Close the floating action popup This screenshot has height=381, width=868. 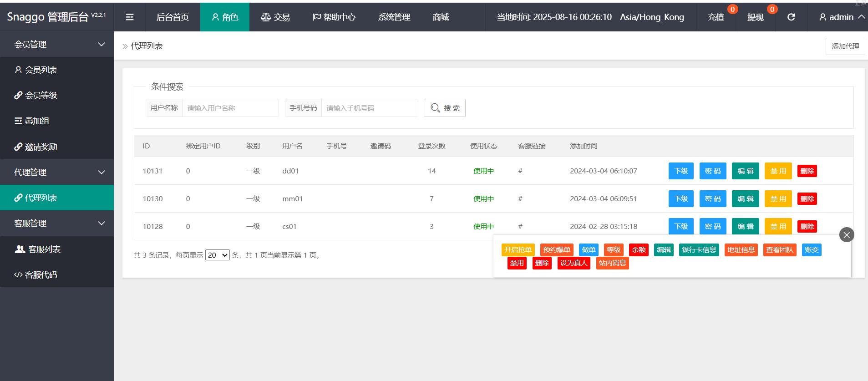pyautogui.click(x=846, y=235)
